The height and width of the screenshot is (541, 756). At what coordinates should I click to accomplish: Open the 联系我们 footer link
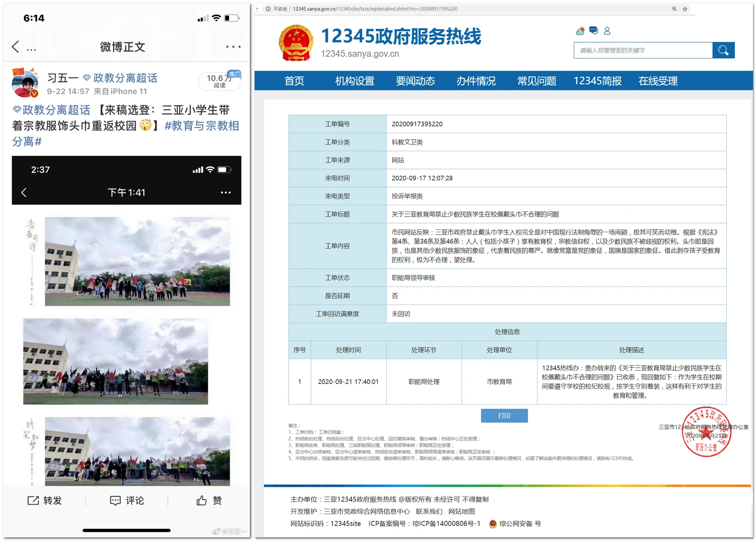point(429,511)
